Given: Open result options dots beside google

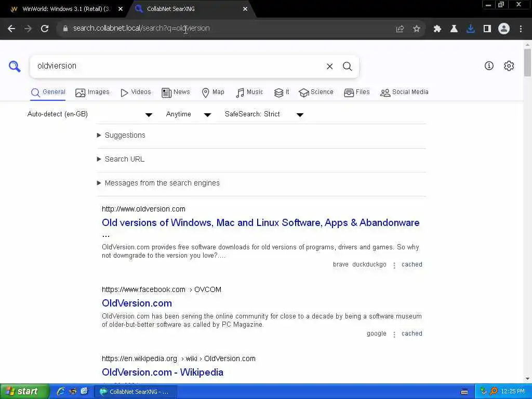Looking at the screenshot, I should [394, 335].
